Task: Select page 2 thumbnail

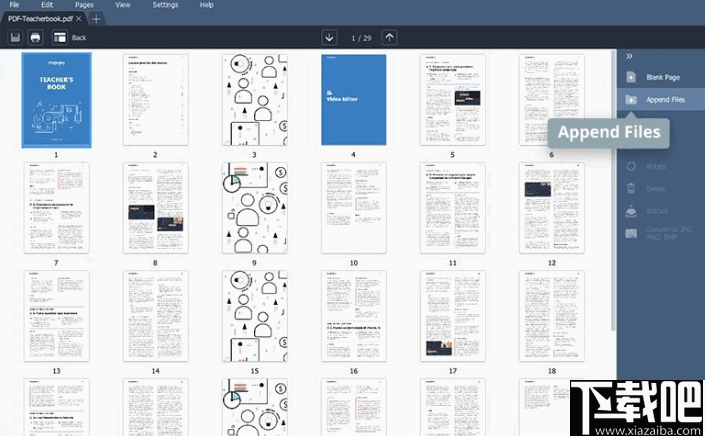Action: (156, 100)
